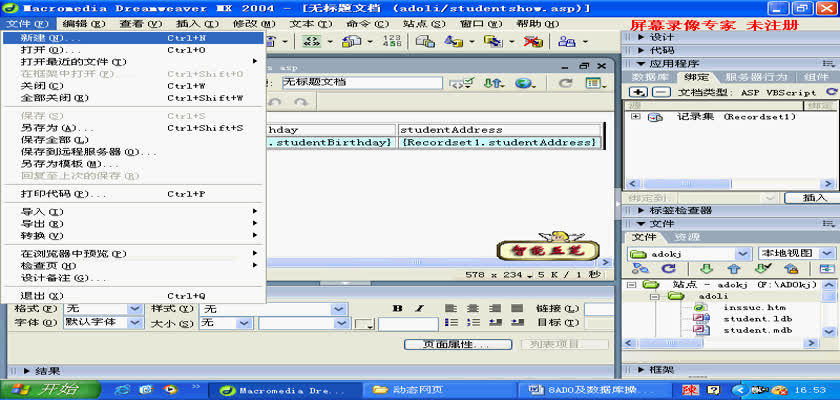The image size is (840, 400).
Task: Toggle Unordered List in Properties panel
Action: 451,322
